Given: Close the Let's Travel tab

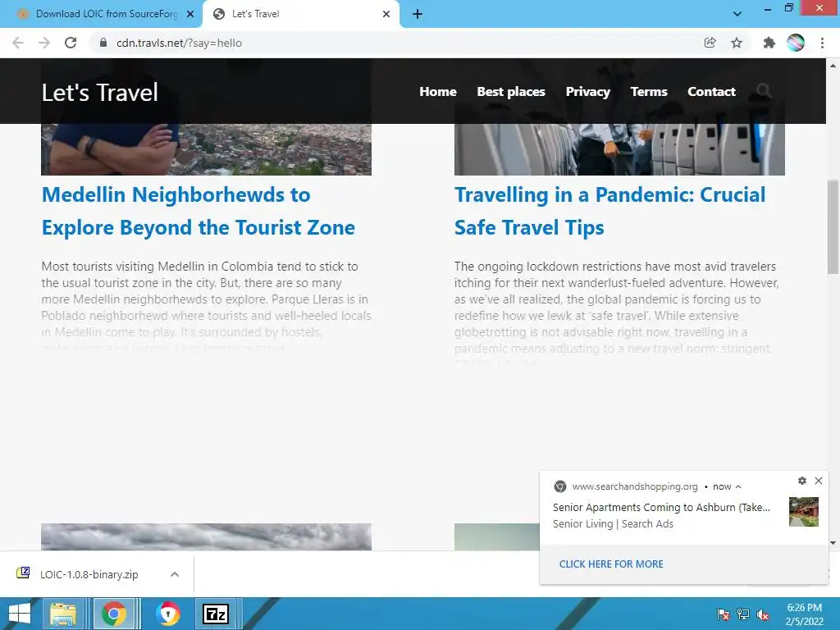Looking at the screenshot, I should (386, 14).
